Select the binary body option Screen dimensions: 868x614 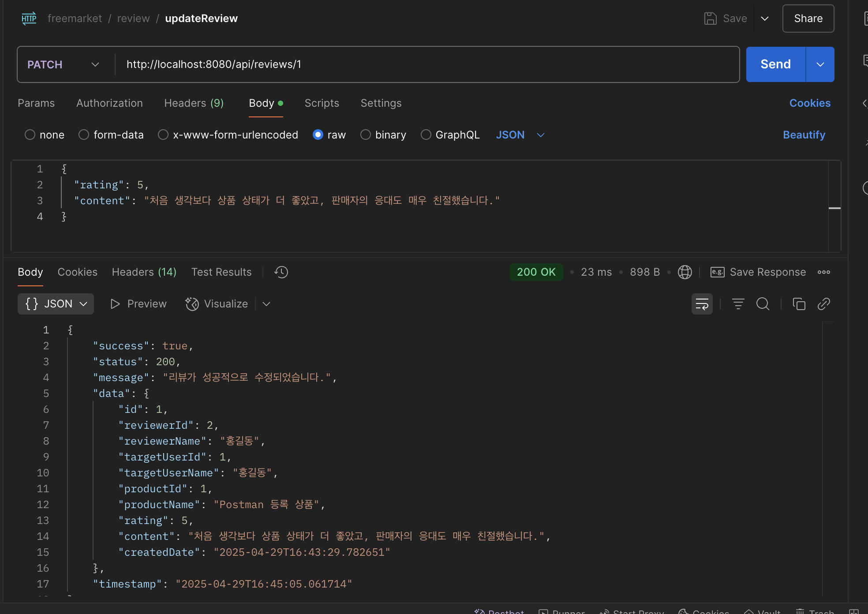coord(365,135)
